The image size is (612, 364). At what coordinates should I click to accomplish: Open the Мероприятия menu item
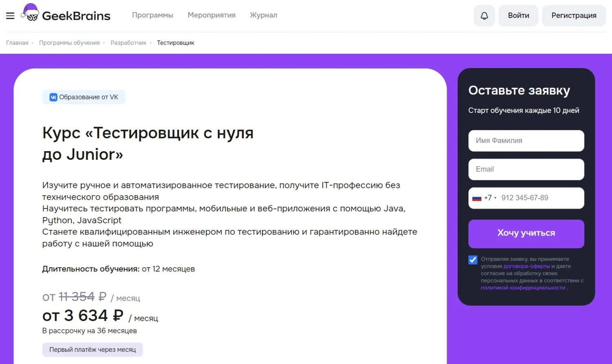coord(211,15)
